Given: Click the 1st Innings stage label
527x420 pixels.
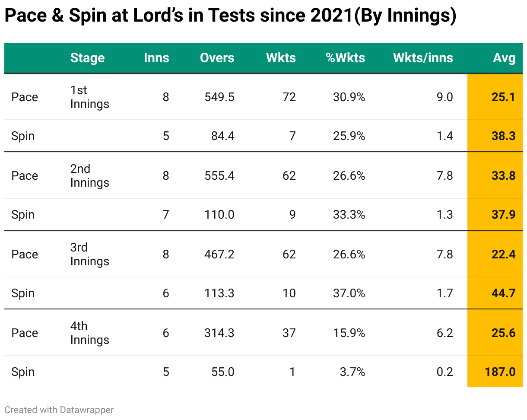Looking at the screenshot, I should 89,97.
